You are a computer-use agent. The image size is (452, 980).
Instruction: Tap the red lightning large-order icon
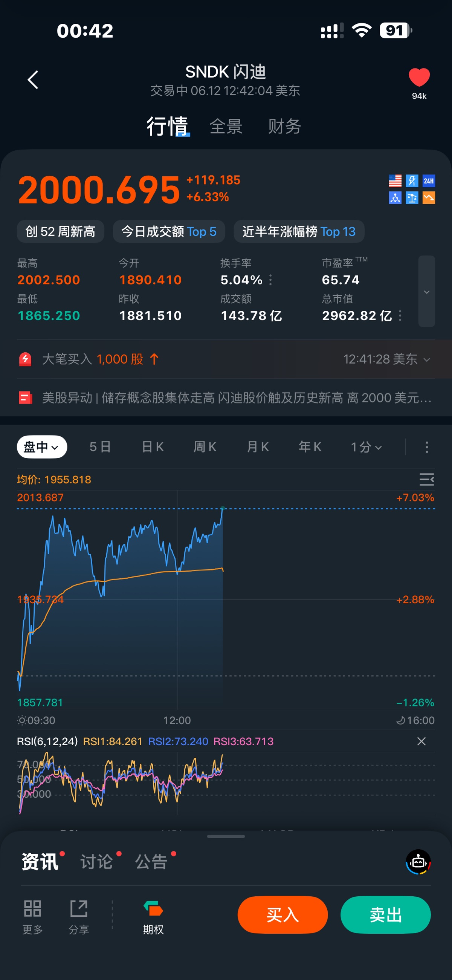26,359
